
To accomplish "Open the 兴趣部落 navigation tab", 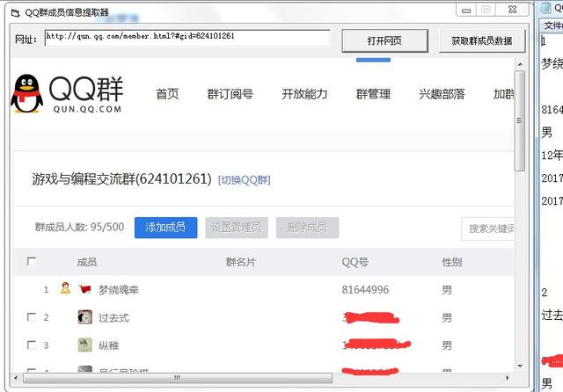I will pos(442,94).
